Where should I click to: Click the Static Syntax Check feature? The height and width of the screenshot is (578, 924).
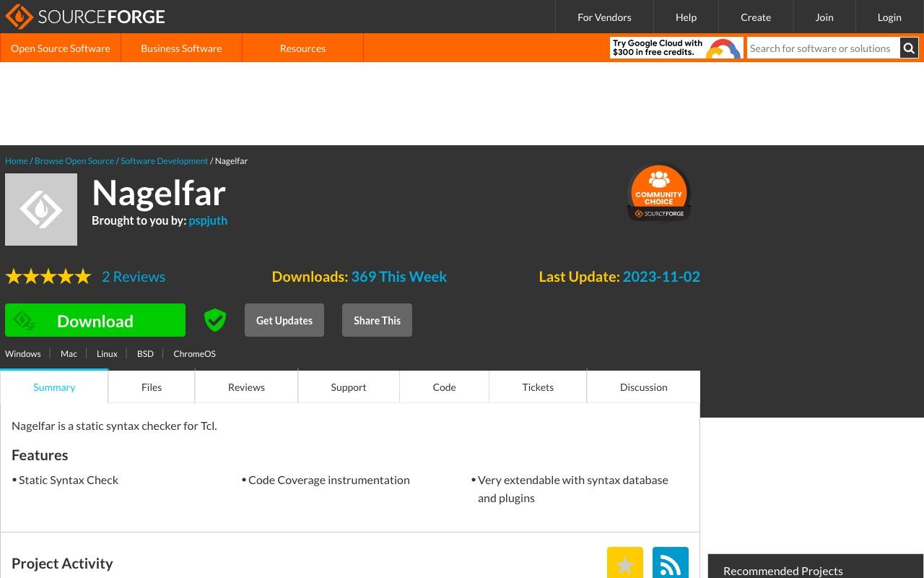tap(69, 480)
